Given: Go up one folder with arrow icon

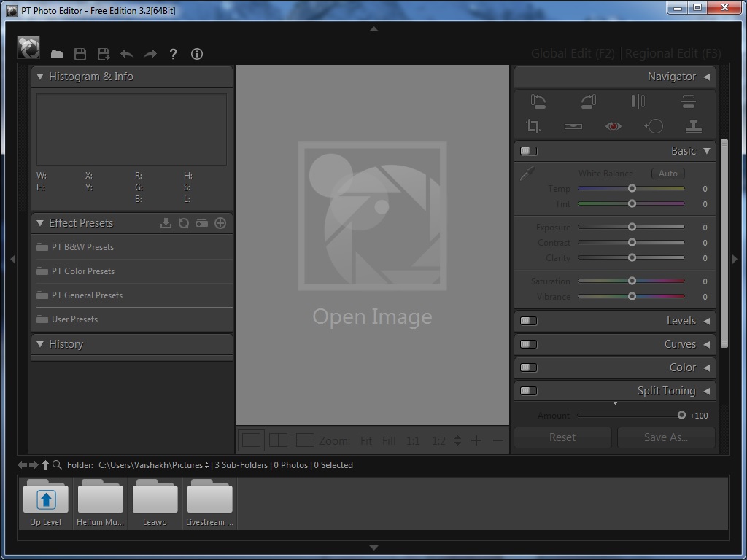Looking at the screenshot, I should [45, 464].
